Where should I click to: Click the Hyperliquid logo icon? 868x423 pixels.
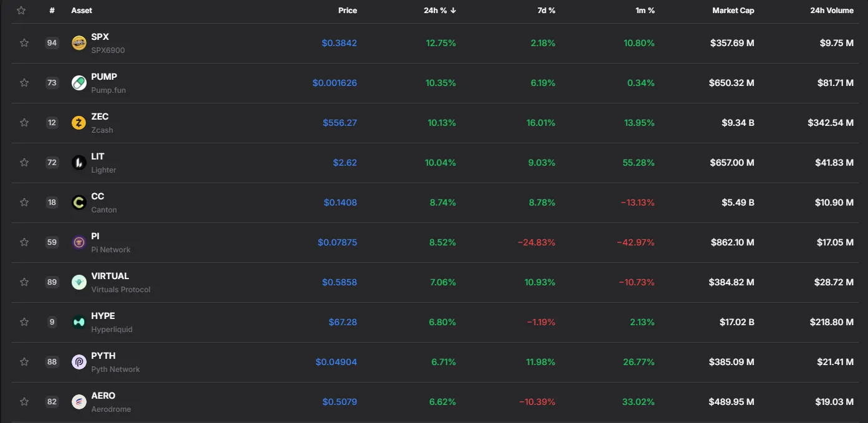79,322
